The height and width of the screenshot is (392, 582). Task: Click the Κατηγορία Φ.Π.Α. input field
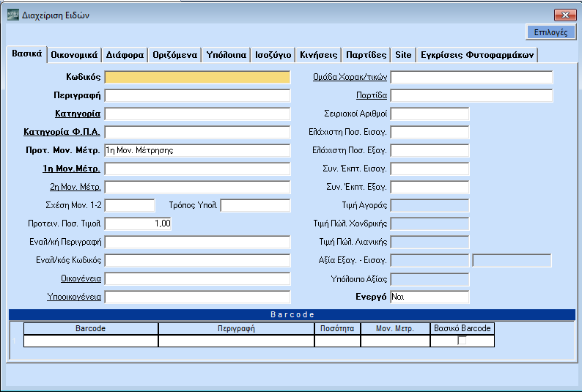(x=197, y=132)
